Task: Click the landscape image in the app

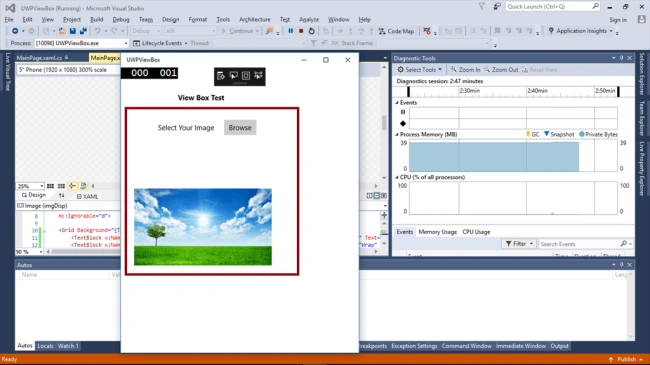Action: (203, 227)
